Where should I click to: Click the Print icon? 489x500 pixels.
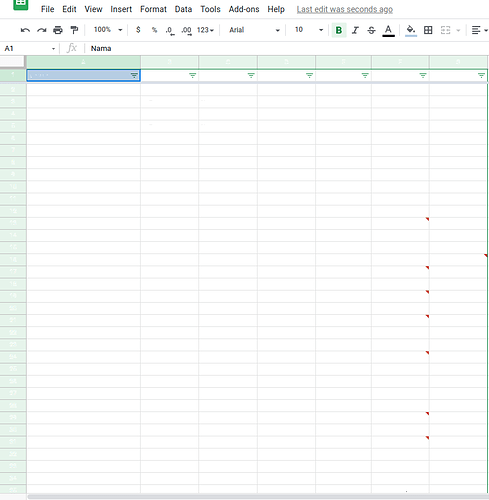click(58, 30)
